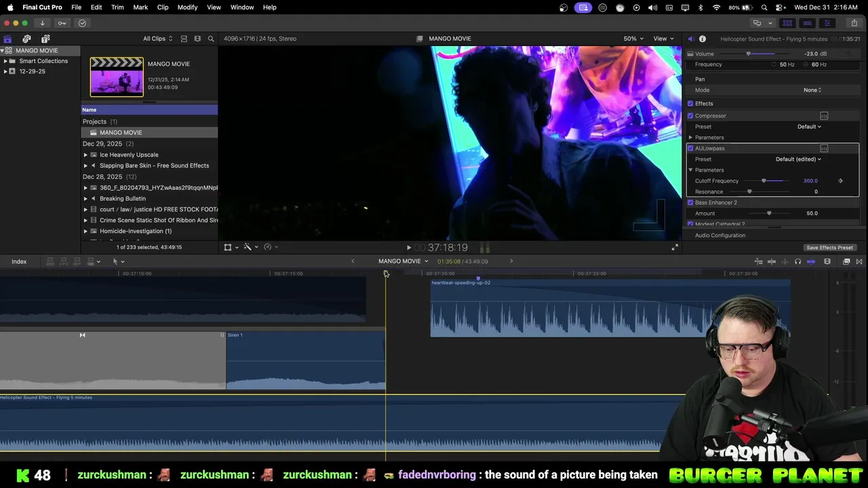Uncheck Modest Cathedral 2 effect
Image resolution: width=868 pixels, height=488 pixels.
(690, 224)
